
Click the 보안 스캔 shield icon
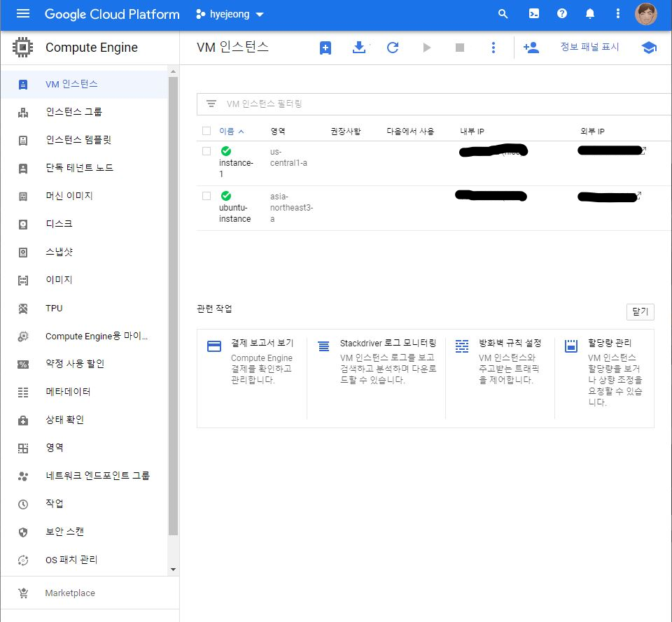pos(23,532)
